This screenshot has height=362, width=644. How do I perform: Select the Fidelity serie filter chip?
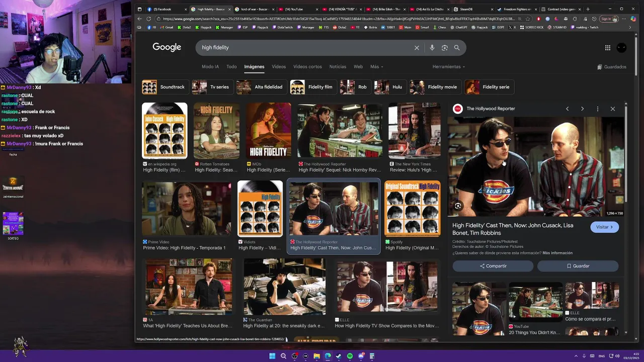[489, 87]
